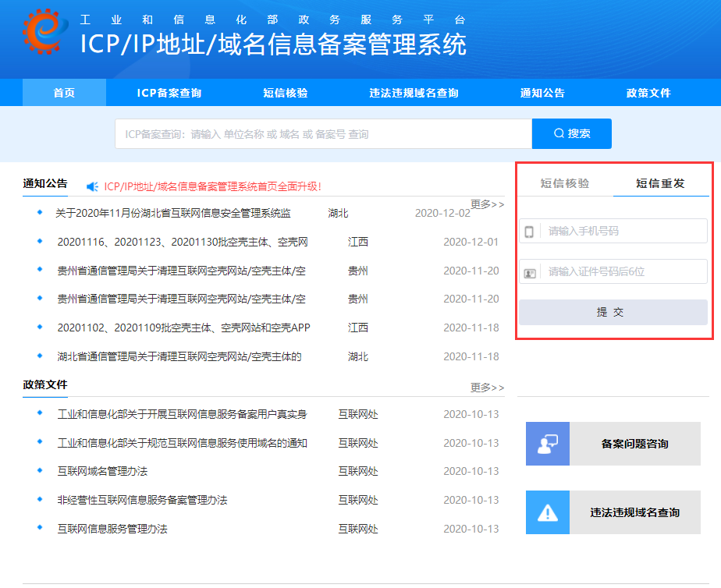The width and height of the screenshot is (721, 588).
Task: Click the speaker announcement icon
Action: click(x=93, y=186)
